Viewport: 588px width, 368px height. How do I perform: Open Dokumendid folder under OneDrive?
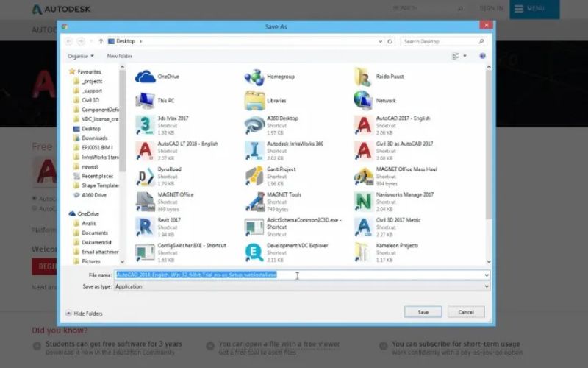[93, 242]
